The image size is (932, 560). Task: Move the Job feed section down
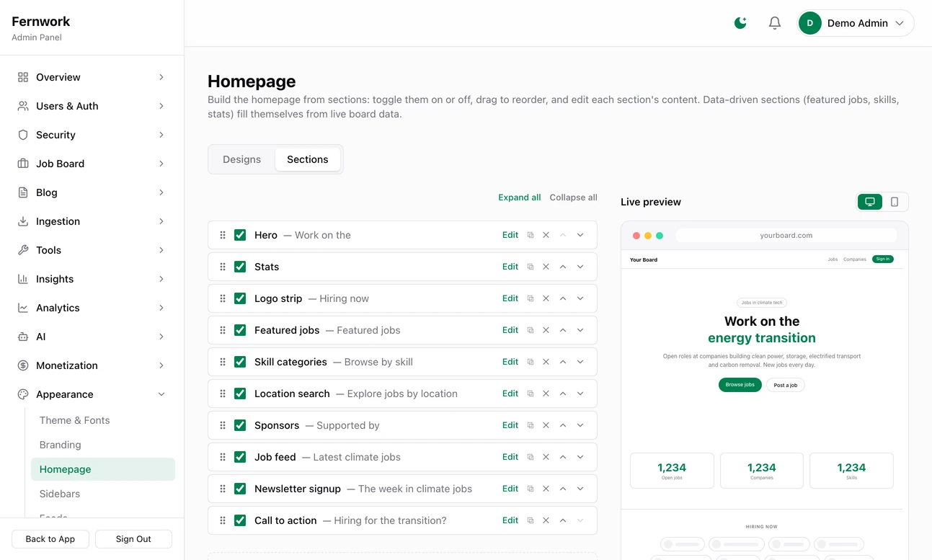(x=580, y=457)
